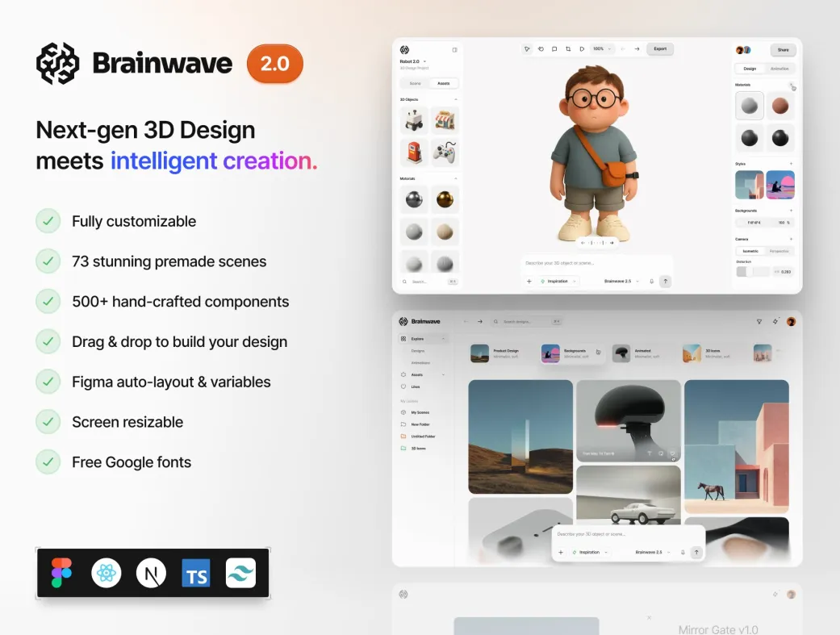Screen dimensions: 840x635
Task: Select the cursor pointer tool in the editor toolbar
Action: tap(527, 49)
